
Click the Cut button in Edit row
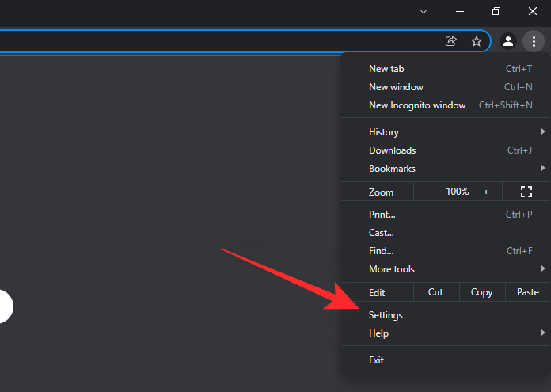[x=435, y=292]
